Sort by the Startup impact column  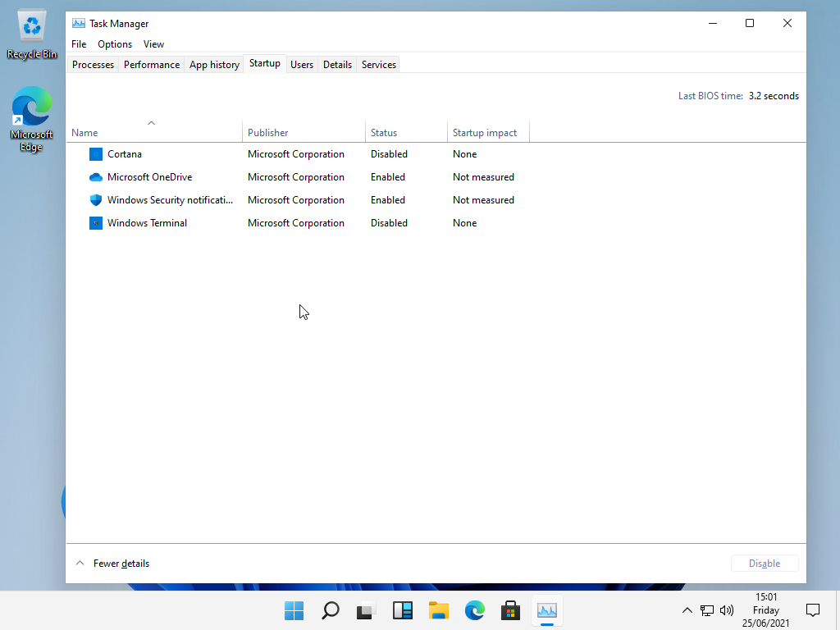[485, 133]
